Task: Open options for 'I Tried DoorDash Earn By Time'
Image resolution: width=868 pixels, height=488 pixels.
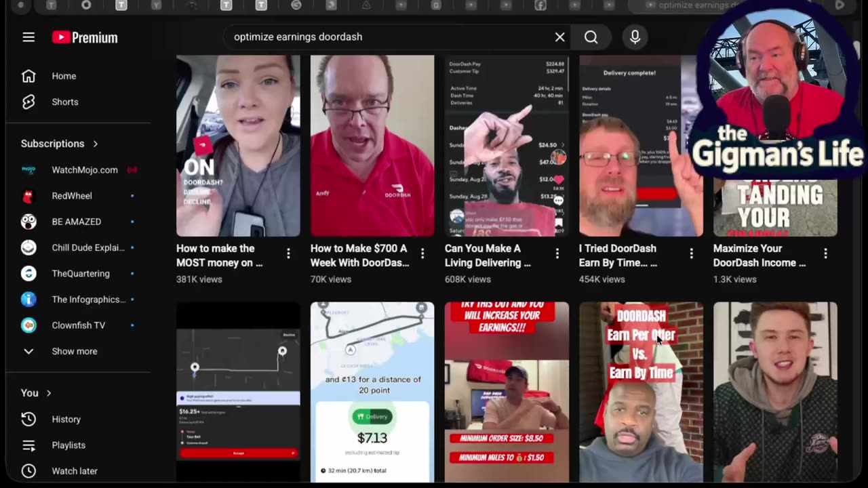Action: pos(692,253)
